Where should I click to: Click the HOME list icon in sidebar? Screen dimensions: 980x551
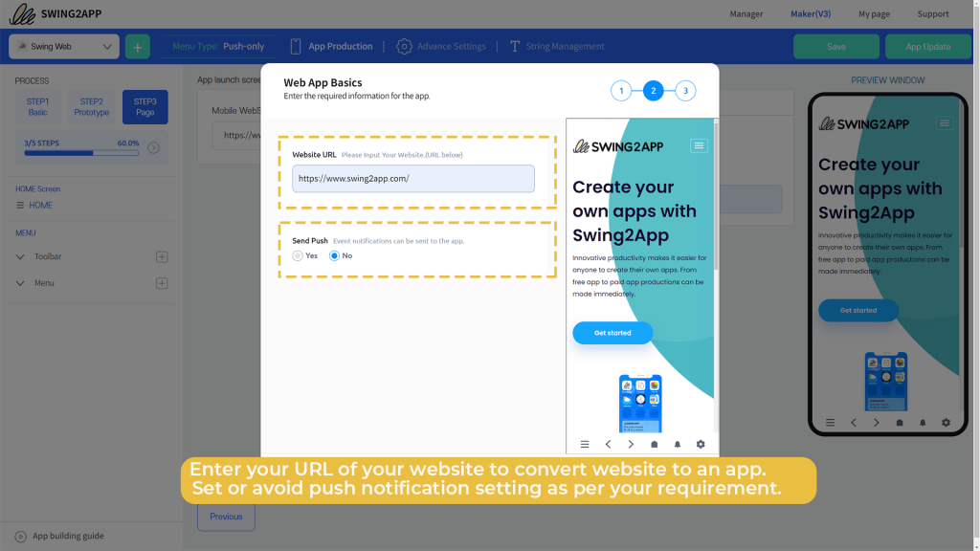(20, 206)
